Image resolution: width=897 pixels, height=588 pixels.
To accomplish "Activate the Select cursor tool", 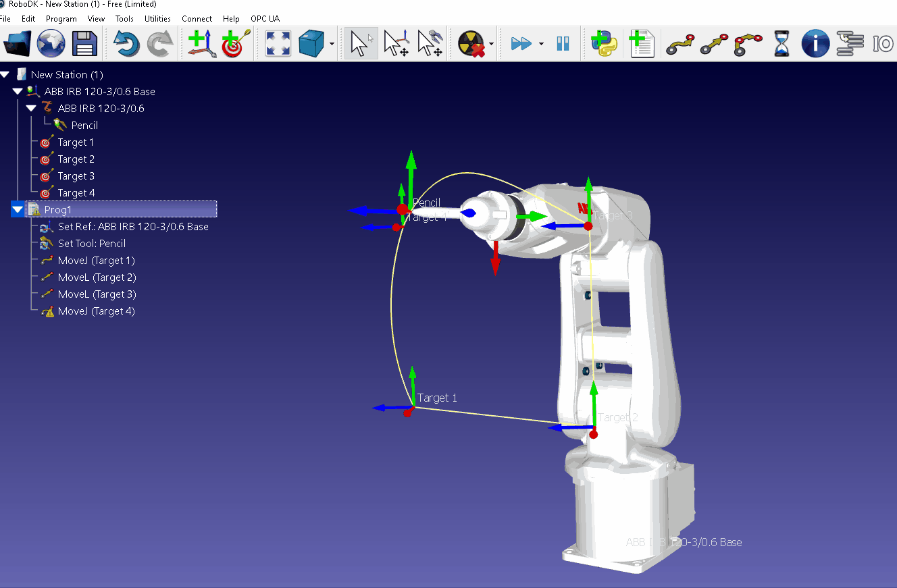I will (361, 44).
